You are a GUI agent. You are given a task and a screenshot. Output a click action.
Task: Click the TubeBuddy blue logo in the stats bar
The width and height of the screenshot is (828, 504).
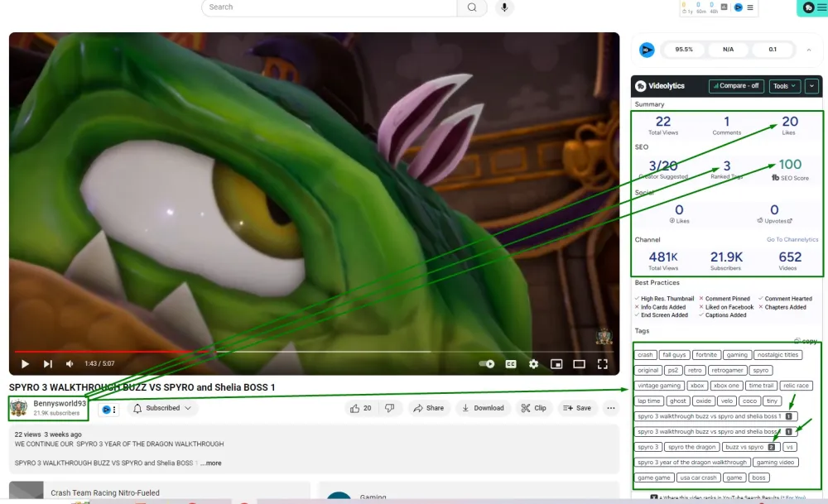pyautogui.click(x=647, y=50)
